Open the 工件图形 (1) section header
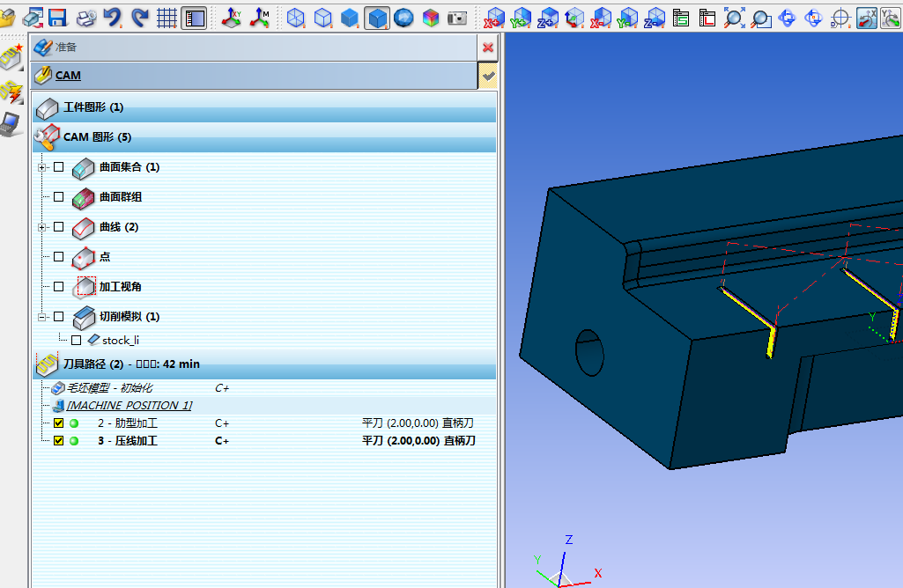 93,107
